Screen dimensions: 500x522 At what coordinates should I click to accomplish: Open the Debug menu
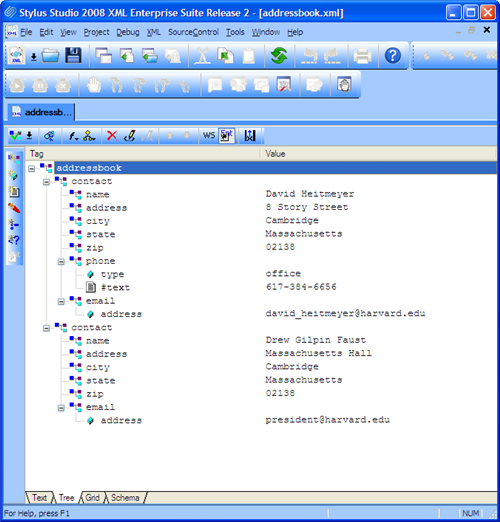click(x=128, y=32)
